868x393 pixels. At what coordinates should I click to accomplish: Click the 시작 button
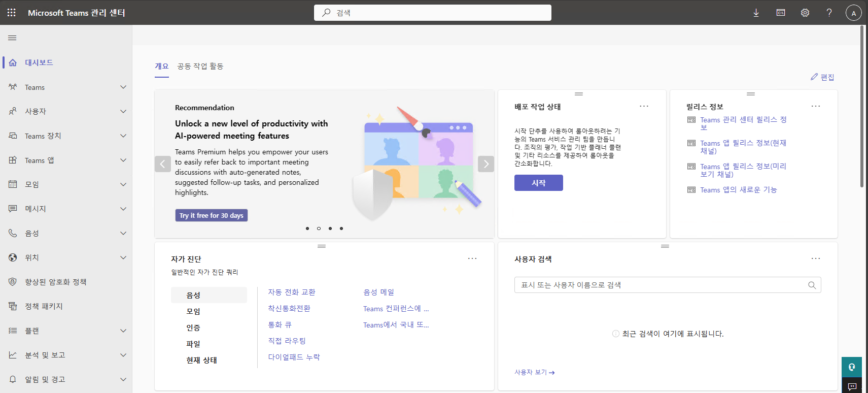coord(539,183)
